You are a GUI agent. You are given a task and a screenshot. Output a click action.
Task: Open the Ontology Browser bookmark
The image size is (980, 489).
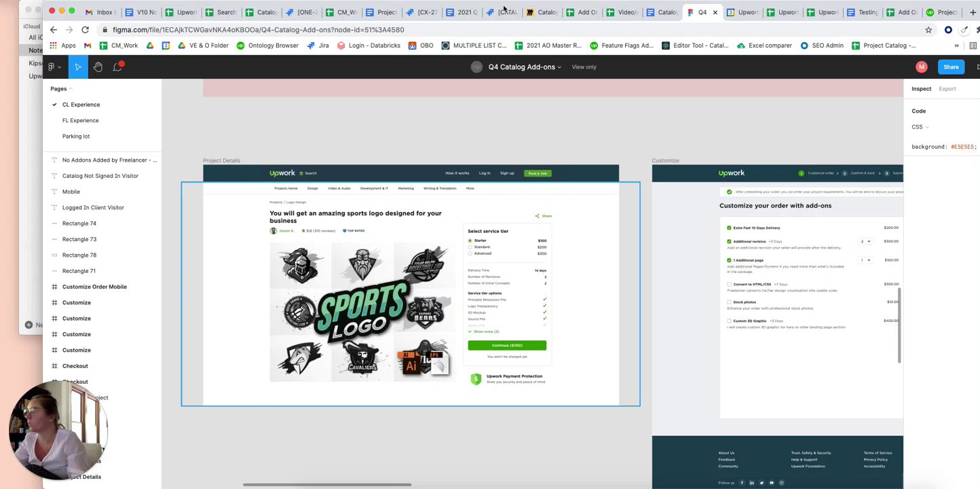tap(267, 46)
